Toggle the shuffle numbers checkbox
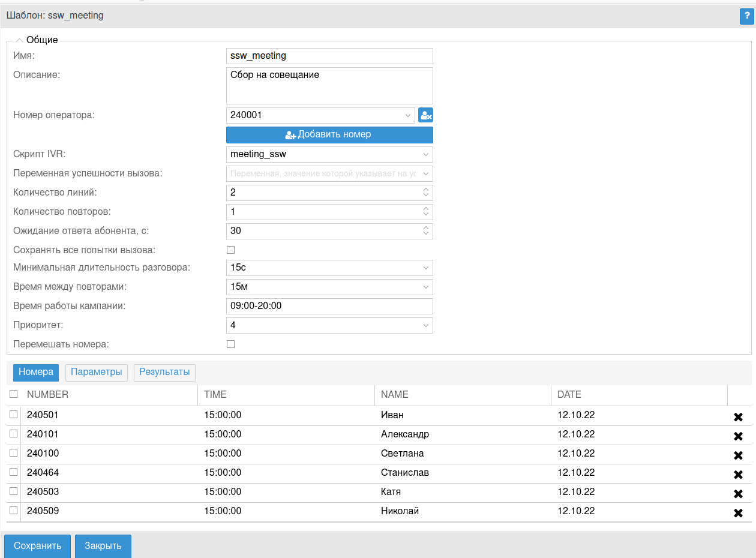This screenshot has height=558, width=756. 230,344
